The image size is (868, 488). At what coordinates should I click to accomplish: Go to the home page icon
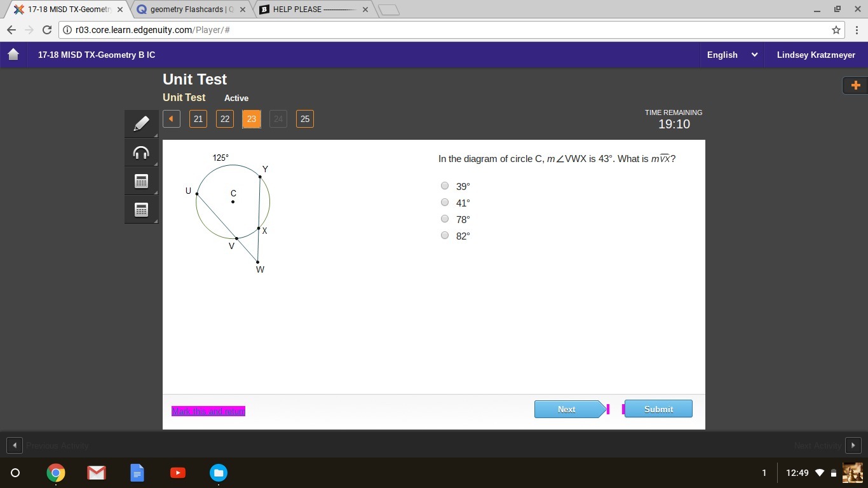tap(13, 55)
